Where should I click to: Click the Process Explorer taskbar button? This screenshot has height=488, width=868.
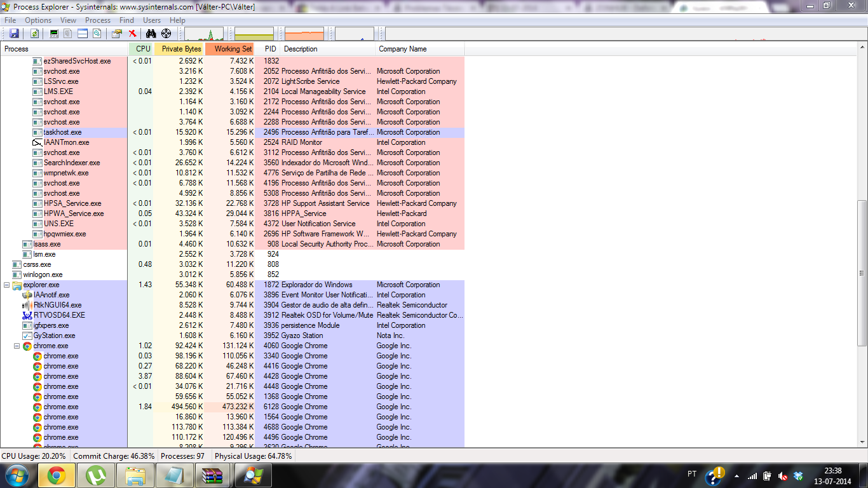(253, 475)
